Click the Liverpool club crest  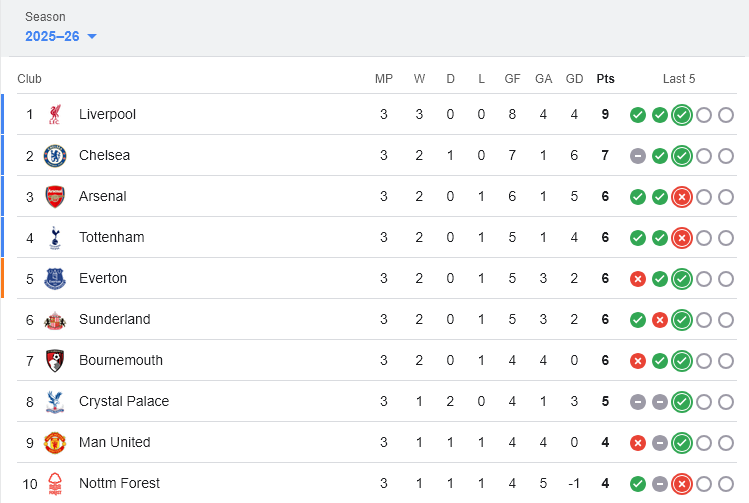(54, 115)
